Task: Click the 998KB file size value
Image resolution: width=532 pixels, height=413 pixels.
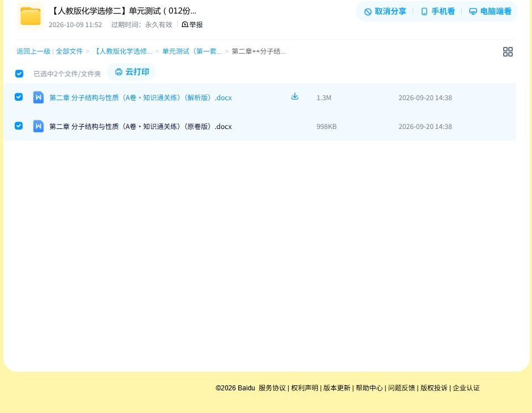Action: (x=327, y=127)
